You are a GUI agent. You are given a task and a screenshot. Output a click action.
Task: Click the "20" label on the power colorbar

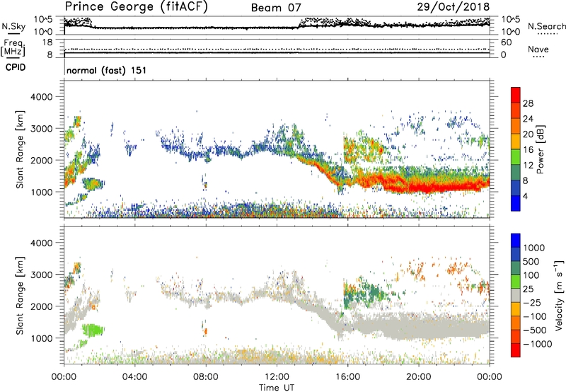pyautogui.click(x=528, y=134)
